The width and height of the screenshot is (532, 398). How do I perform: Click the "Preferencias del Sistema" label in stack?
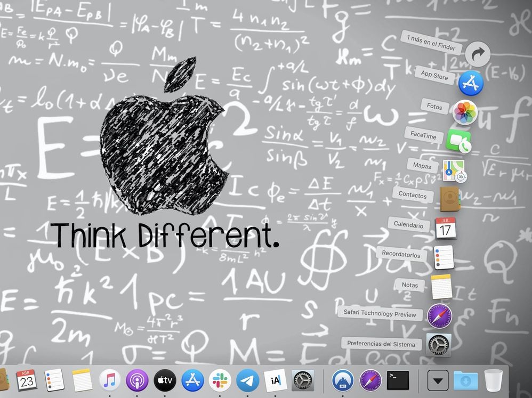(x=381, y=344)
